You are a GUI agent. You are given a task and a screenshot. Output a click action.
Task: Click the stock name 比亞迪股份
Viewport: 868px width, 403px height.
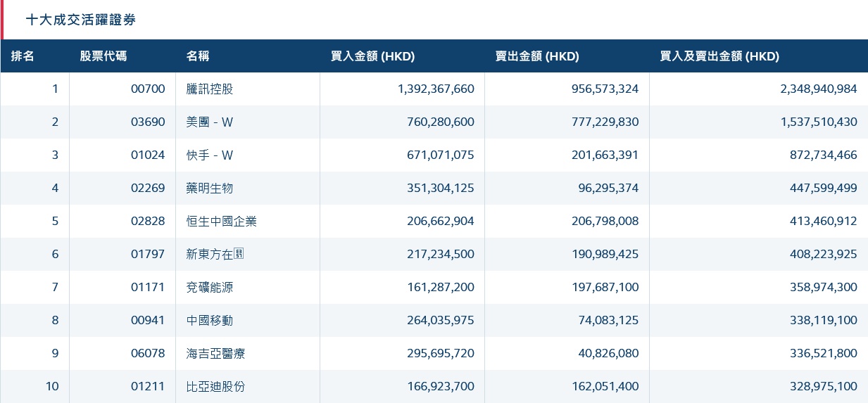click(215, 387)
